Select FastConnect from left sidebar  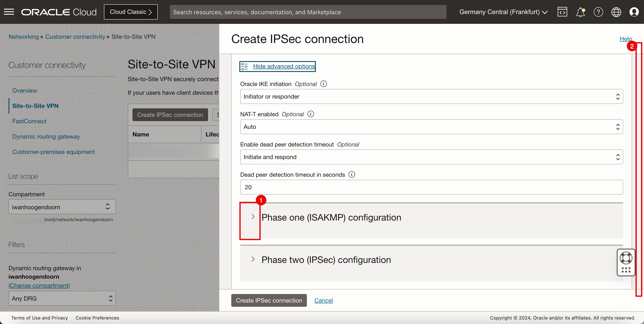tap(29, 121)
